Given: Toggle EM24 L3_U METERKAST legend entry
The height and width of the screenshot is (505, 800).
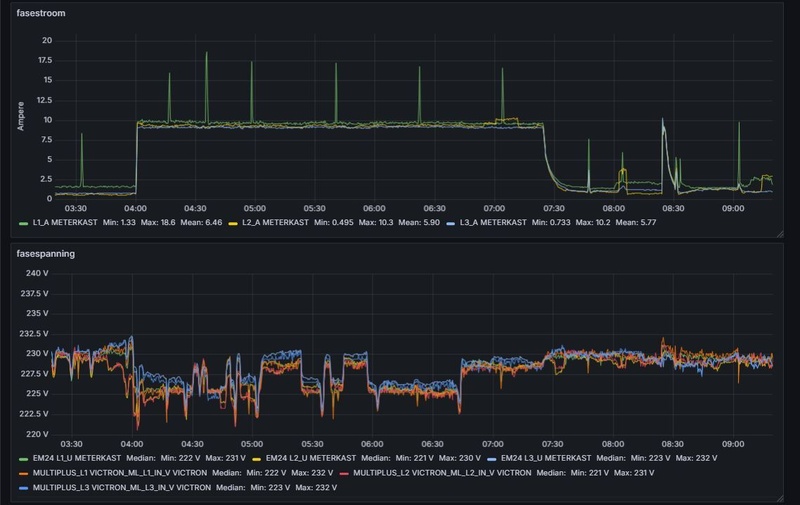Looking at the screenshot, I should tap(546, 458).
